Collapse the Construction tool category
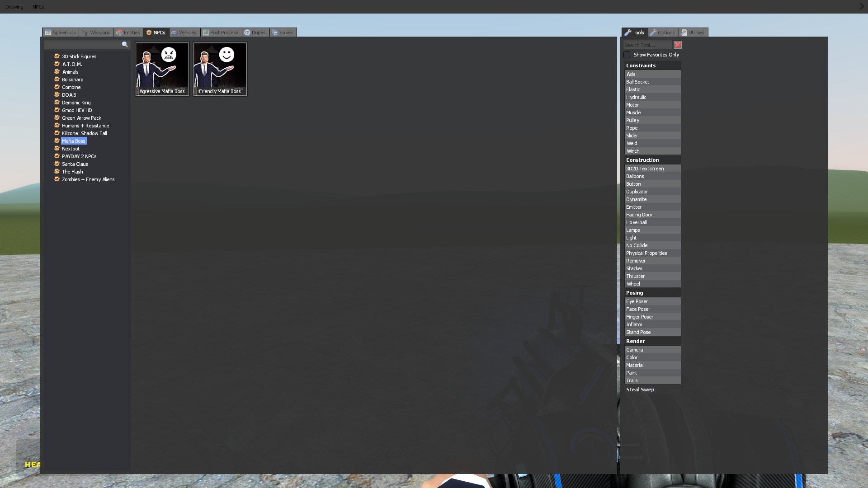The height and width of the screenshot is (488, 868). click(642, 160)
